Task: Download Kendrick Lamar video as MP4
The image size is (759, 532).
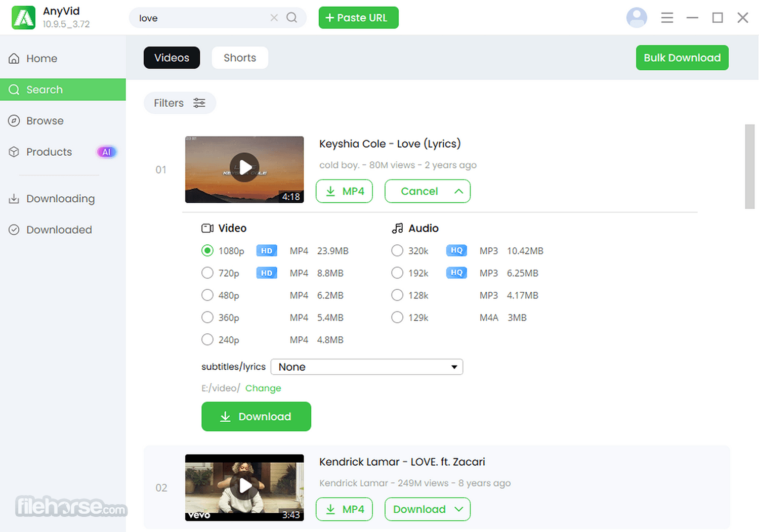Action: click(x=344, y=509)
